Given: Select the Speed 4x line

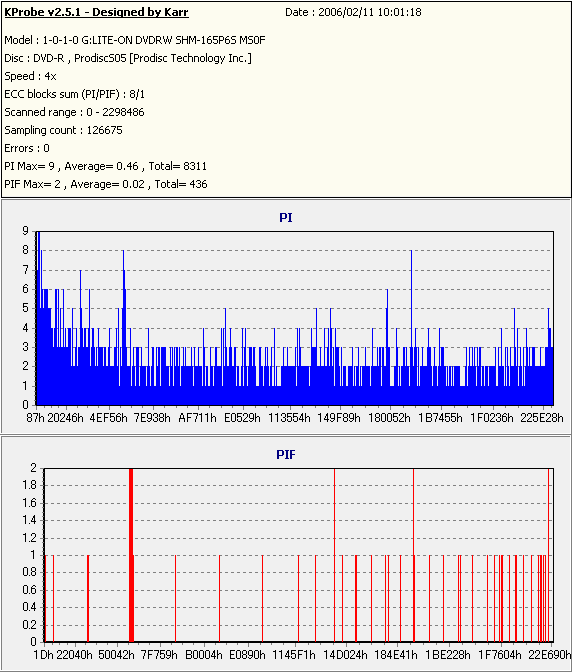Looking at the screenshot, I should click(x=30, y=76).
